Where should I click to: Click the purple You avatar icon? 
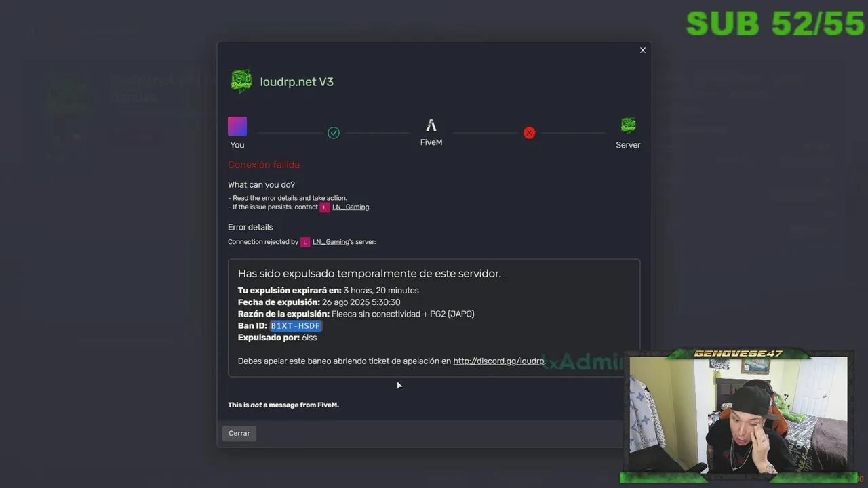click(237, 126)
